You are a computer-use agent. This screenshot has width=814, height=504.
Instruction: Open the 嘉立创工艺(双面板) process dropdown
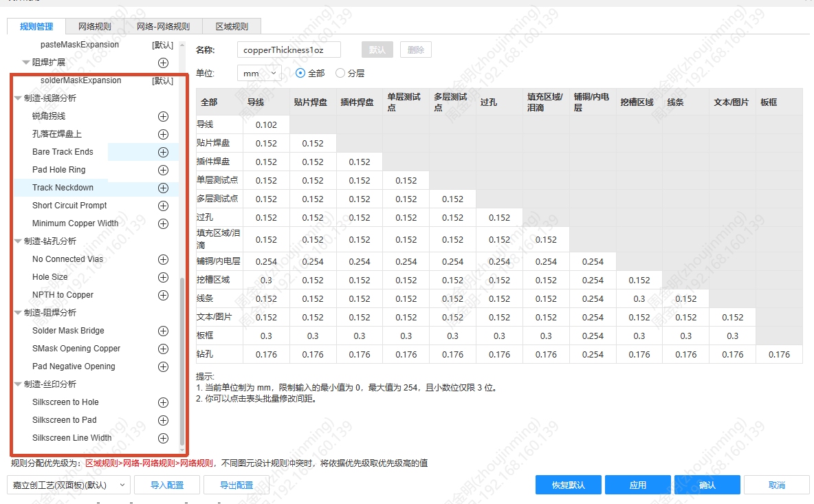pos(69,485)
